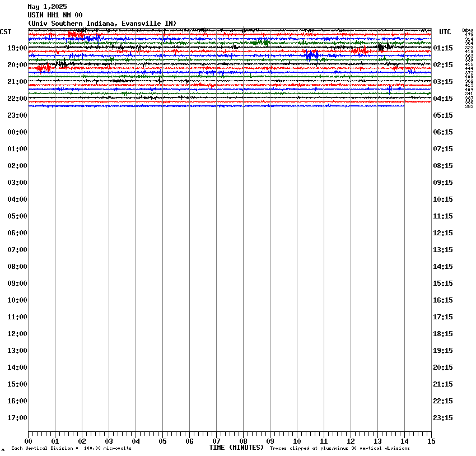
Task: Select the station code USIN HH1 NM 00
Action: click(x=55, y=15)
